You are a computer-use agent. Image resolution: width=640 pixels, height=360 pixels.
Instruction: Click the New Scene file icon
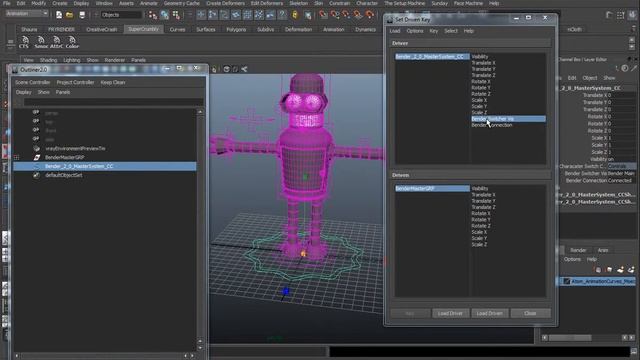coord(59,15)
